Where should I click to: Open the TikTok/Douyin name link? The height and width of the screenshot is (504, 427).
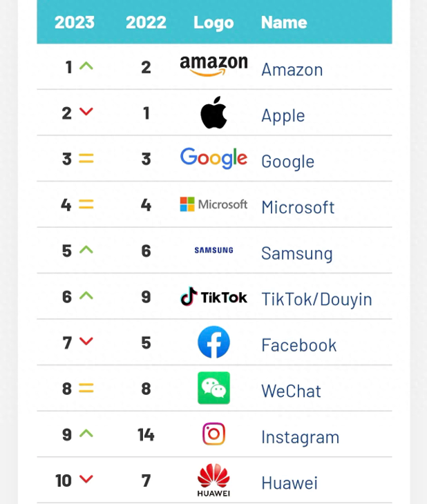tap(316, 299)
